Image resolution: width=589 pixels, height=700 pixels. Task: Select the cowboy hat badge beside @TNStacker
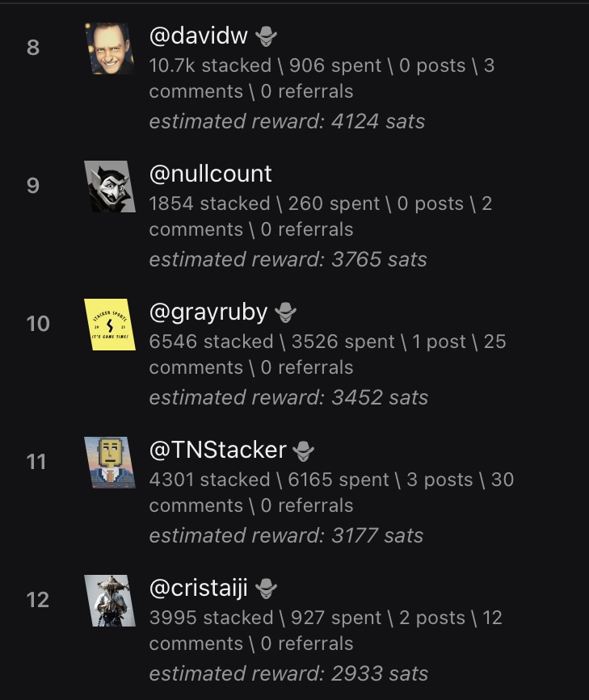coord(303,451)
